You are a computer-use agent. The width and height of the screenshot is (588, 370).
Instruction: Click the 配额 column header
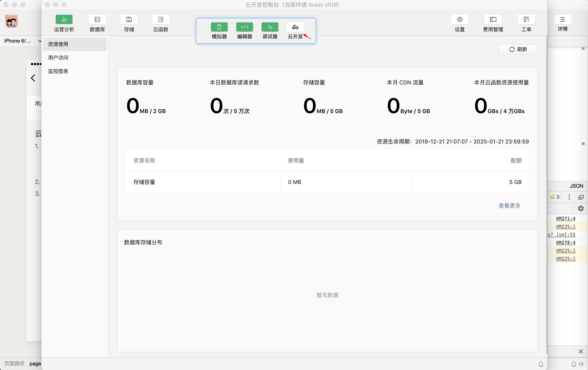(x=516, y=161)
